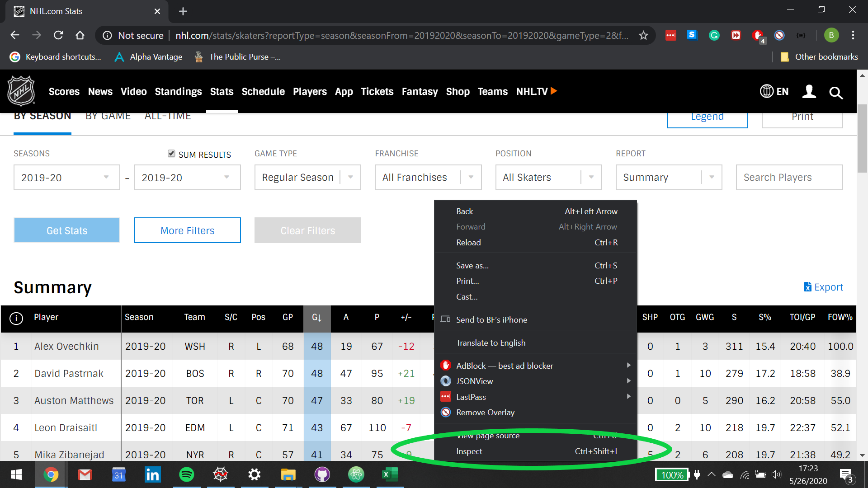Click the NHL shield logo
This screenshot has height=488, width=868.
[x=21, y=91]
